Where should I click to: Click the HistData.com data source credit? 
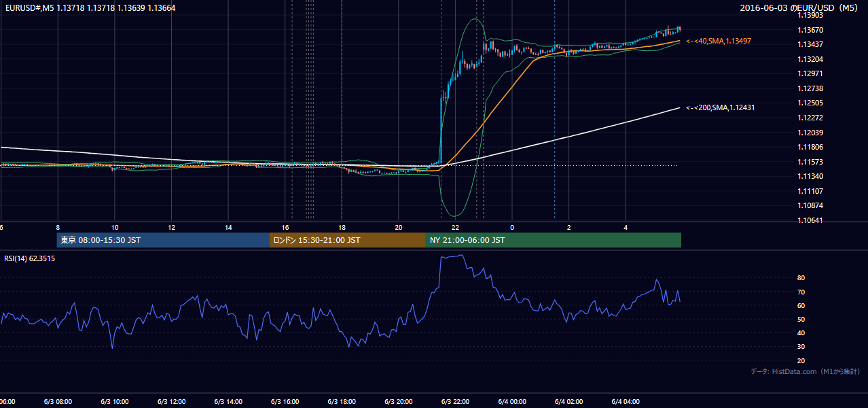click(x=806, y=371)
